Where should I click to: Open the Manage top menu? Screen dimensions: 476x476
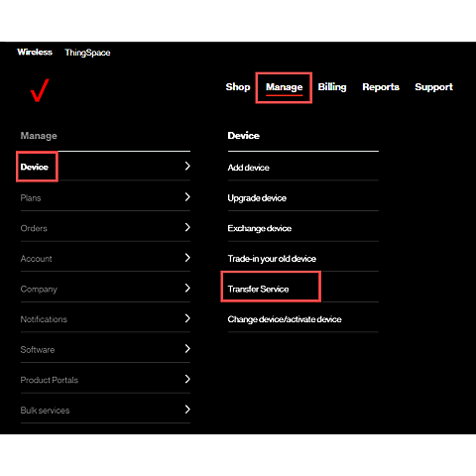click(x=284, y=87)
